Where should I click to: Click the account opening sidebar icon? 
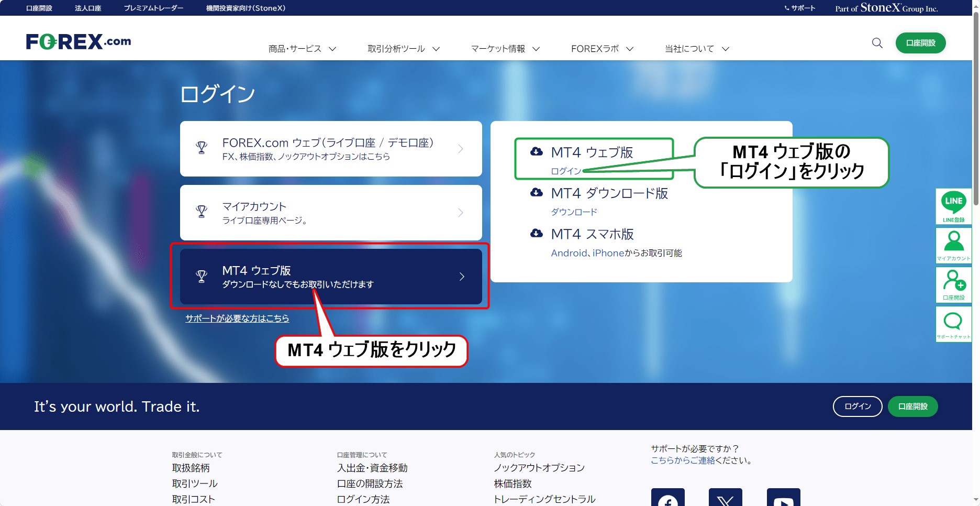tap(954, 285)
